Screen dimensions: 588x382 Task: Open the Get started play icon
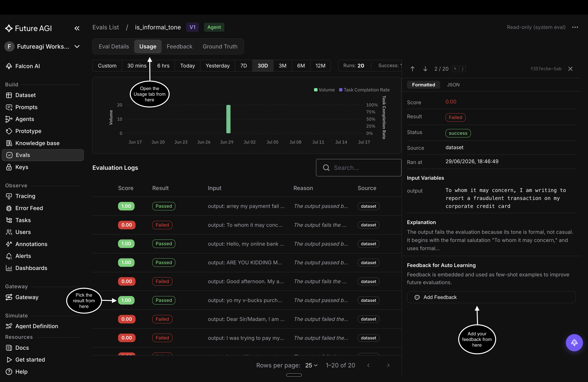pyautogui.click(x=9, y=360)
